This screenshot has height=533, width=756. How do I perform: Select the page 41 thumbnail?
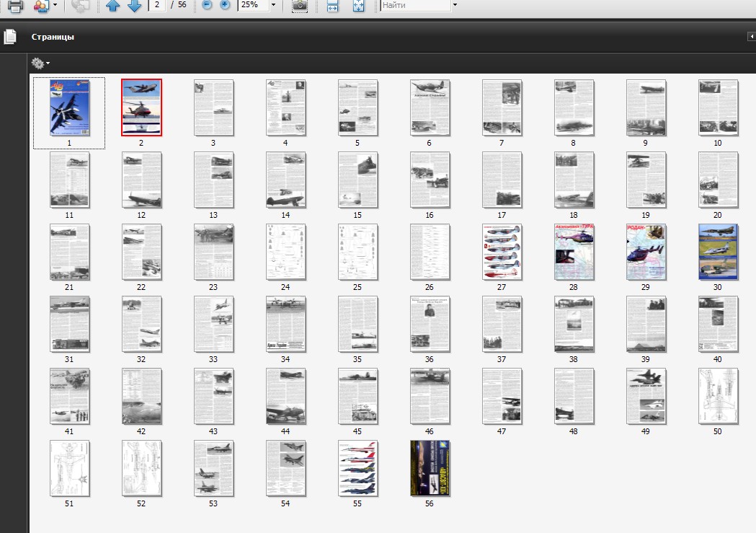click(69, 396)
